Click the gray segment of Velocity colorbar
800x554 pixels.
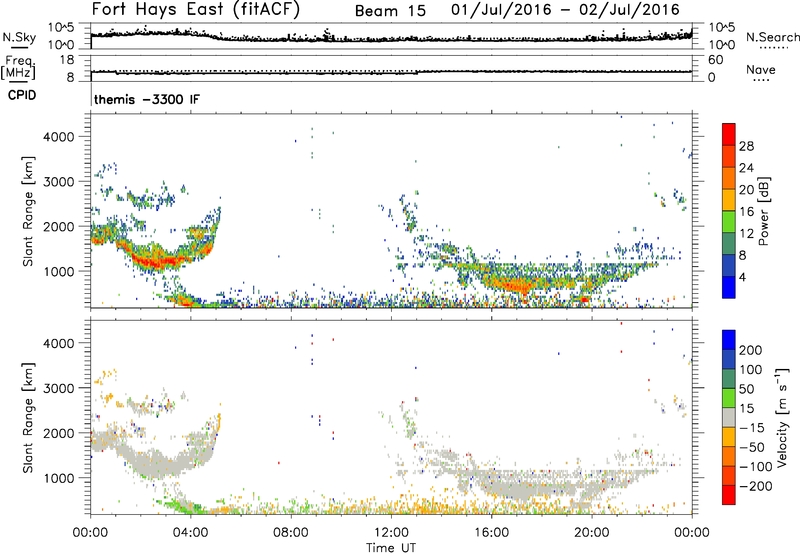[729, 417]
